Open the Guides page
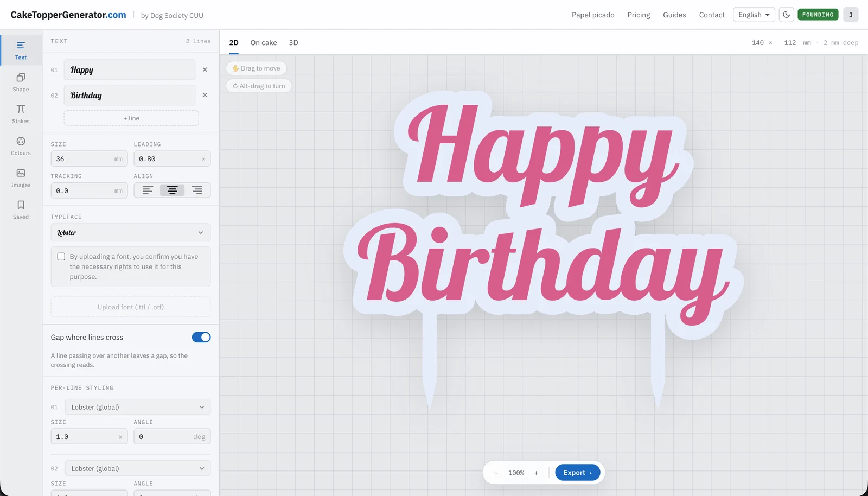The image size is (868, 496). point(674,15)
